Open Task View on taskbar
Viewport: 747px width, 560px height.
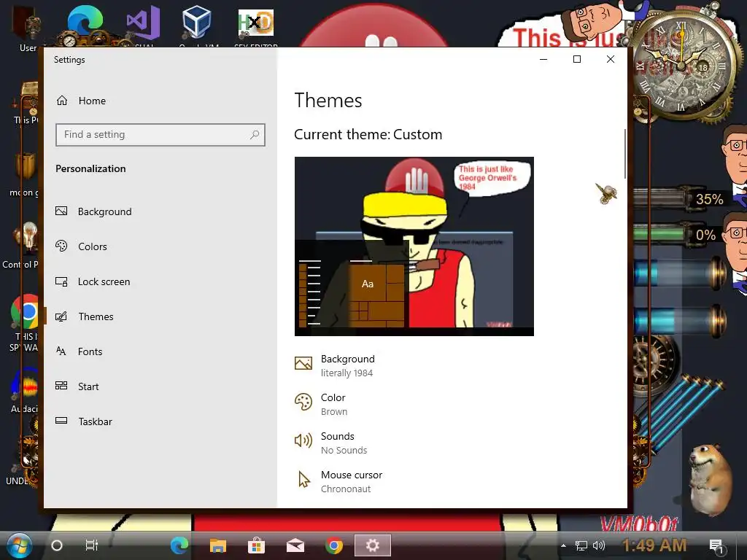91,545
